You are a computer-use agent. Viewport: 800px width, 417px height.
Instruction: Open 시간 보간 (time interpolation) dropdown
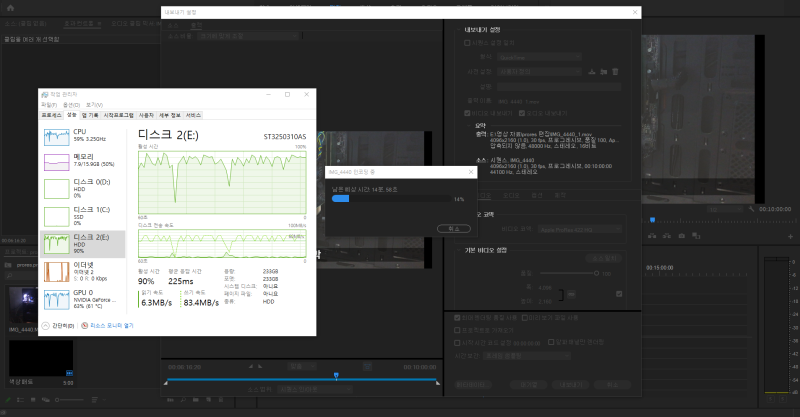(x=527, y=355)
